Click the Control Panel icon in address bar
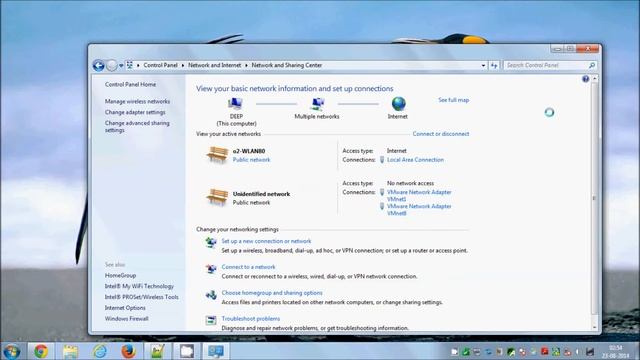Viewport: 640px width, 360px height. [130, 65]
